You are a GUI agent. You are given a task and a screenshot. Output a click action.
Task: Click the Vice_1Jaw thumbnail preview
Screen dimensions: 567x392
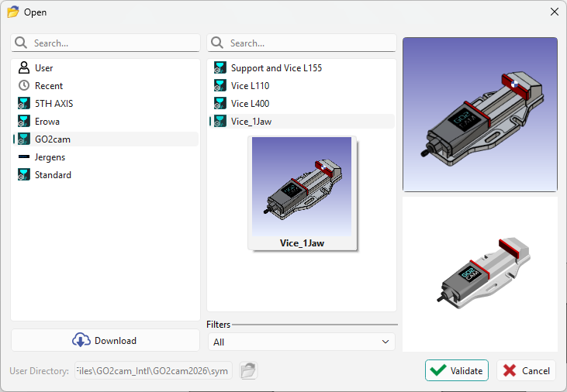(302, 187)
